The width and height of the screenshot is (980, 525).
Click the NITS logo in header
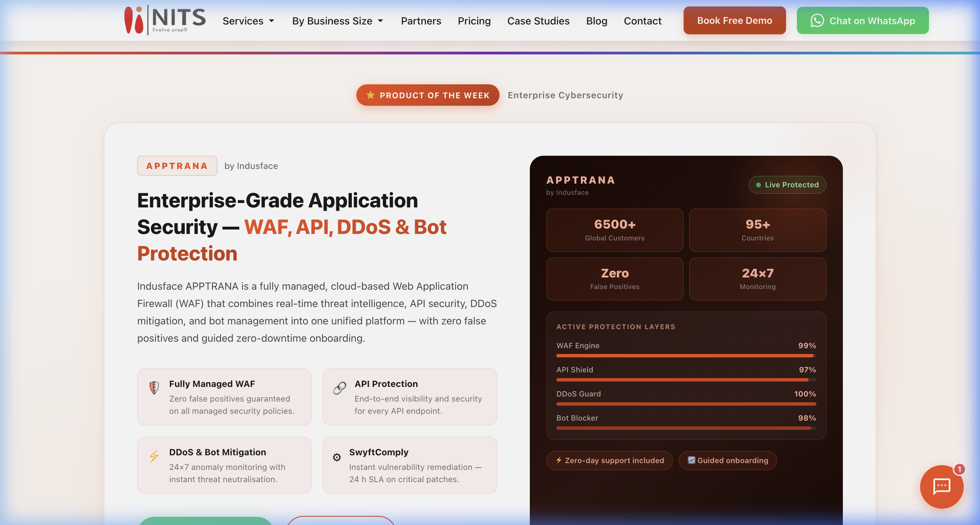165,20
